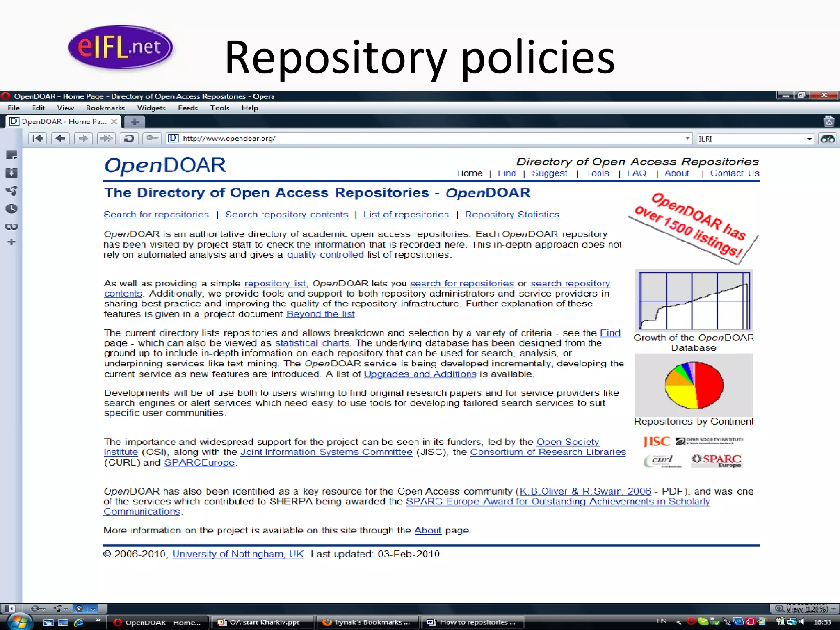840x630 pixels.
Task: Open the Beyond the list link
Action: (321, 314)
